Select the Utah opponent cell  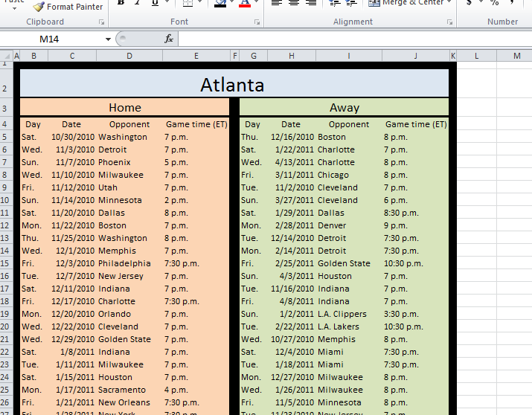[129, 187]
